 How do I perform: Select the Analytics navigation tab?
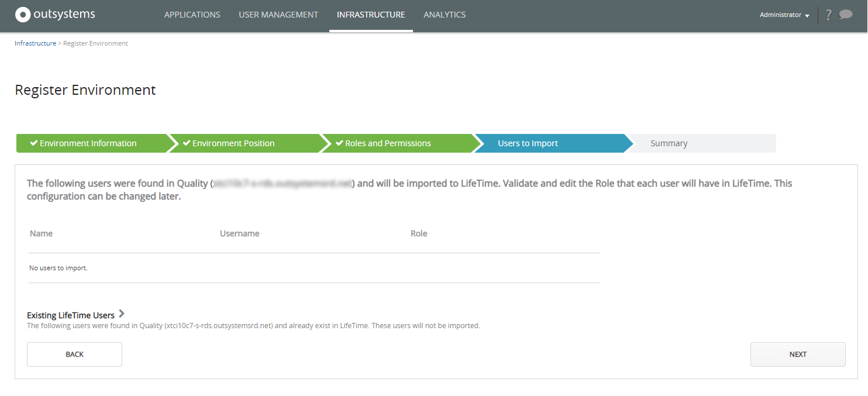[x=445, y=15]
